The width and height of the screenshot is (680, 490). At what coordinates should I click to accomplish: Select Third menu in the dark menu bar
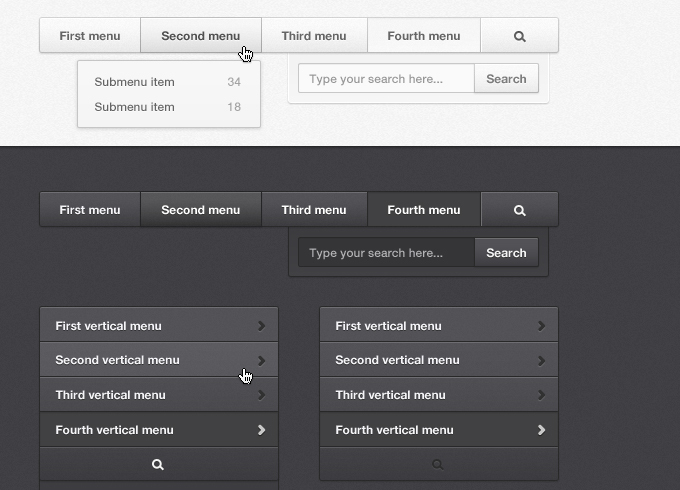tap(313, 210)
